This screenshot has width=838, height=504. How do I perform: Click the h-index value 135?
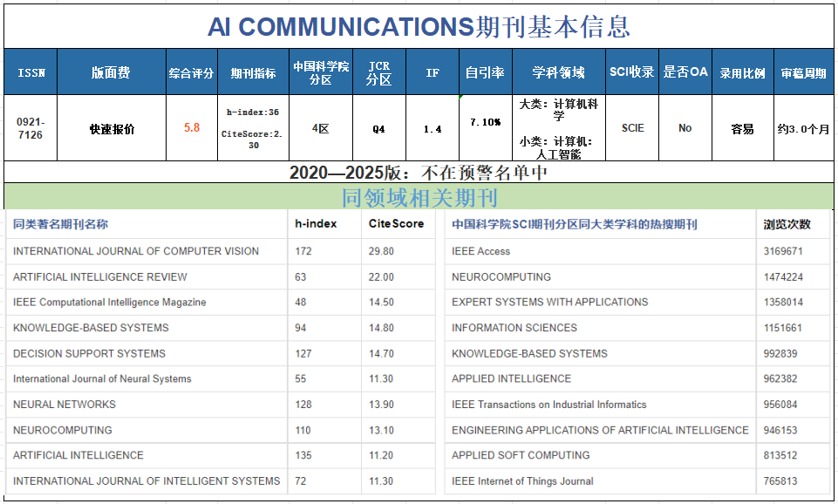pyautogui.click(x=303, y=455)
